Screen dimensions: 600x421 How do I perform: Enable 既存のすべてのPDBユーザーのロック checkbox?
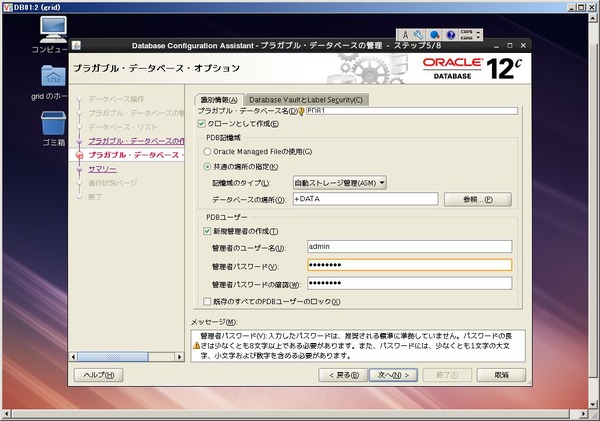coord(207,302)
